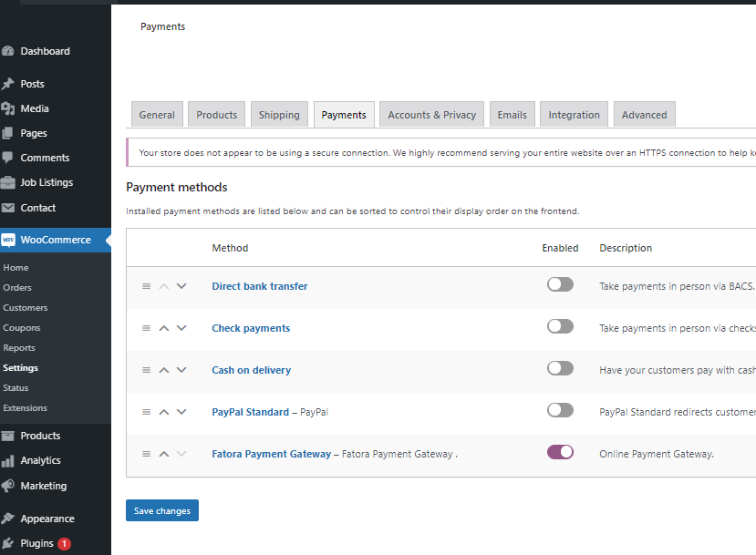The width and height of the screenshot is (756, 555).
Task: Enable PayPal Standard toggle
Action: coord(560,410)
